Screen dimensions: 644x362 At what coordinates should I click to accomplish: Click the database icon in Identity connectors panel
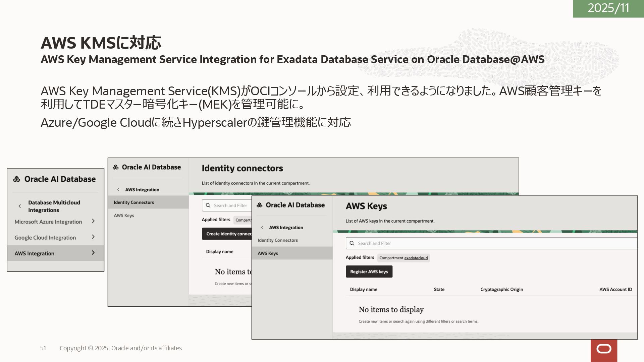[116, 167]
